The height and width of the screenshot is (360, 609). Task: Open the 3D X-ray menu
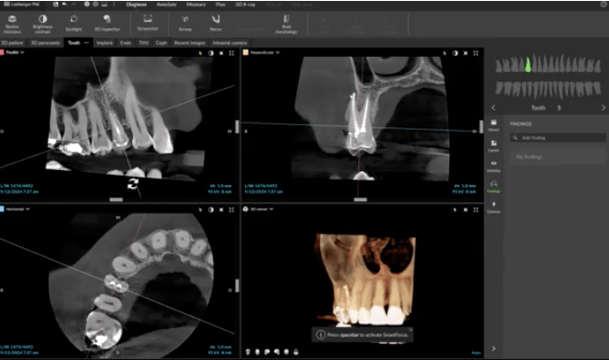click(245, 5)
